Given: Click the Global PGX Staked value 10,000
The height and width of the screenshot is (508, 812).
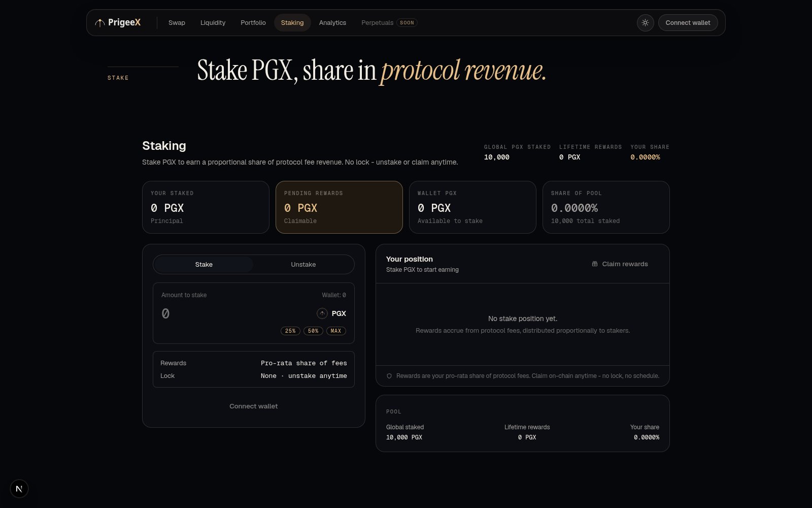Looking at the screenshot, I should tap(497, 157).
